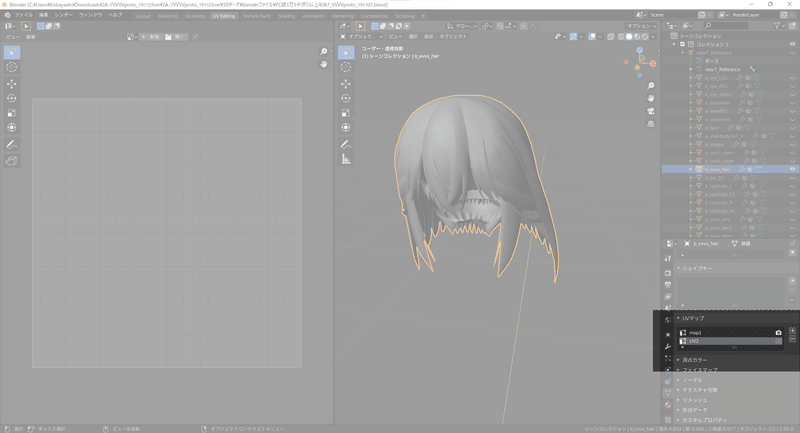Select the map1 UV map row

point(730,333)
